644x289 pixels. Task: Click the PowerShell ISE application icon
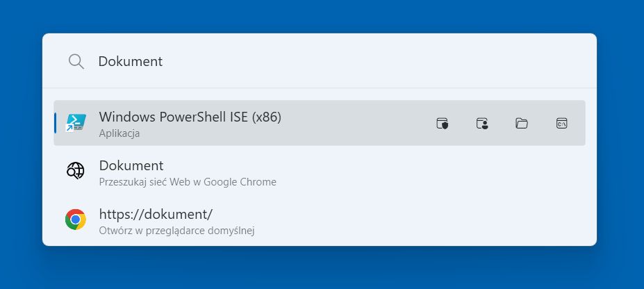(x=76, y=122)
